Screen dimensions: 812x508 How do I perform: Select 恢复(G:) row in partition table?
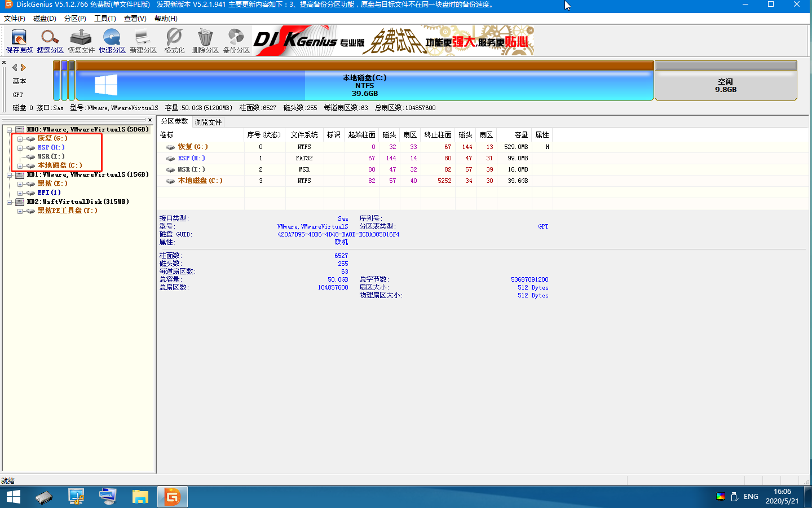(x=355, y=147)
